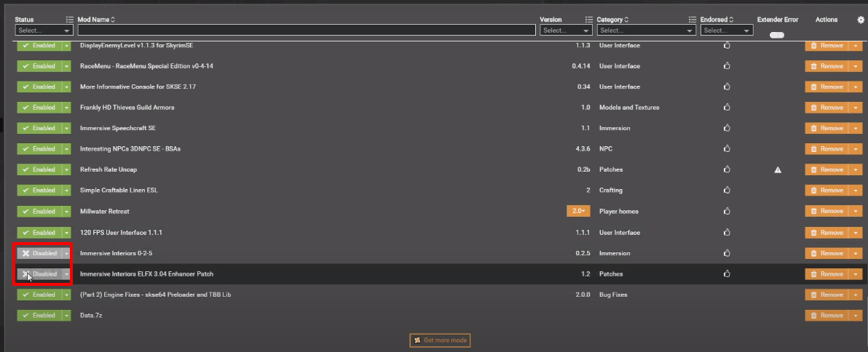Image resolution: width=868 pixels, height=352 pixels.
Task: Select the Immersive Interiors 0-2-5 row name
Action: [x=117, y=253]
